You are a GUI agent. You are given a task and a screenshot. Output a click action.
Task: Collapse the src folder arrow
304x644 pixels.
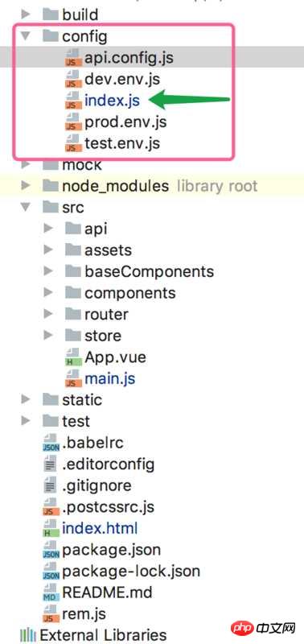26,207
